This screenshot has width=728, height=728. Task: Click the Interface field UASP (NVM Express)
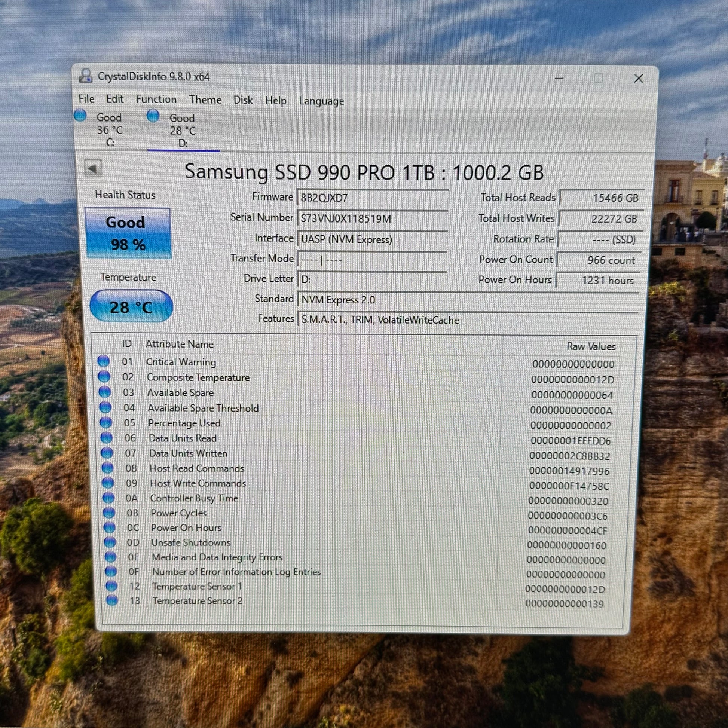coord(372,239)
